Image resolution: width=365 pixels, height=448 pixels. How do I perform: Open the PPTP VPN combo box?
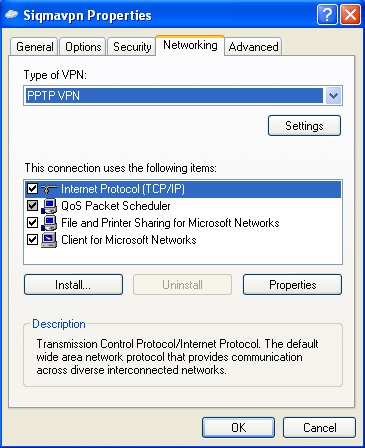pos(183,96)
